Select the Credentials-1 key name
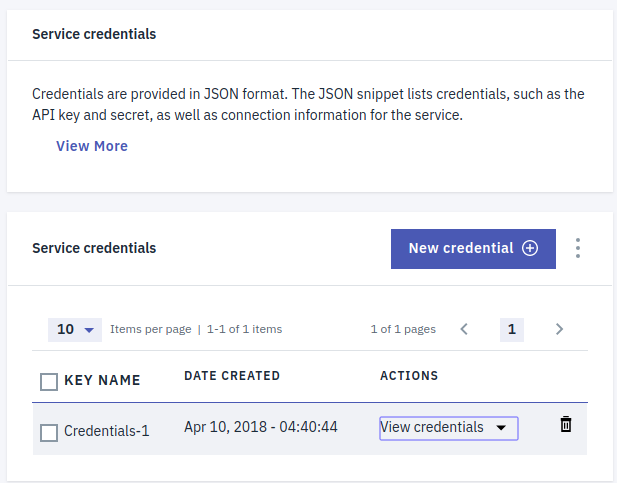This screenshot has width=617, height=483. tap(107, 431)
